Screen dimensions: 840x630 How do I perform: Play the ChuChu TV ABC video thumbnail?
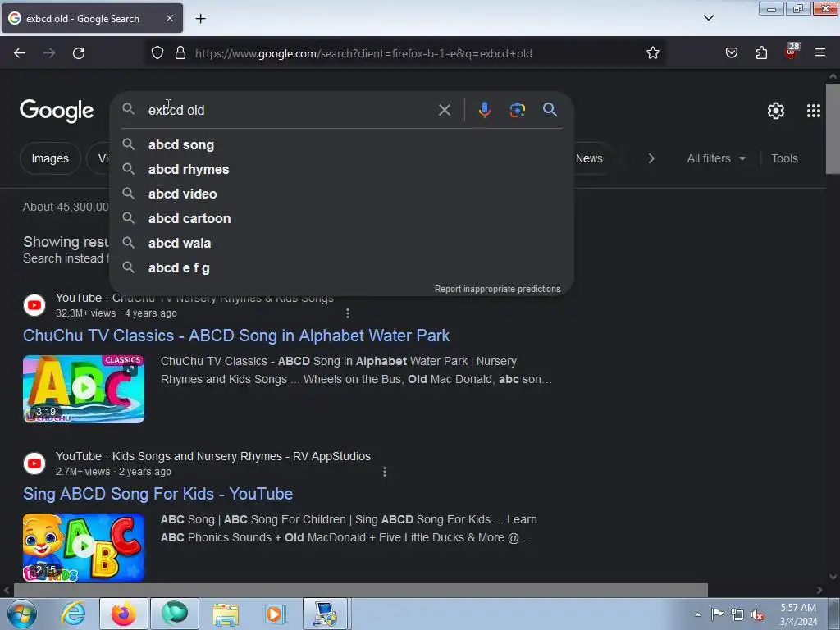point(84,389)
